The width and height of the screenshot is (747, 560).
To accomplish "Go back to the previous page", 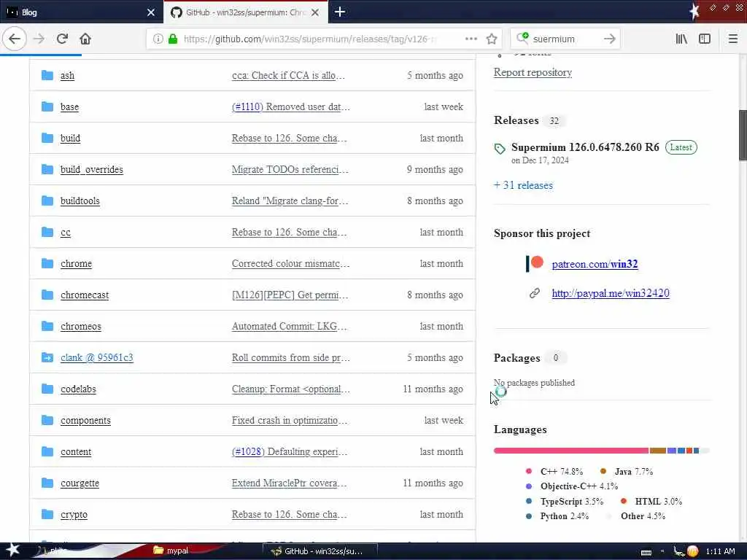I will point(15,39).
